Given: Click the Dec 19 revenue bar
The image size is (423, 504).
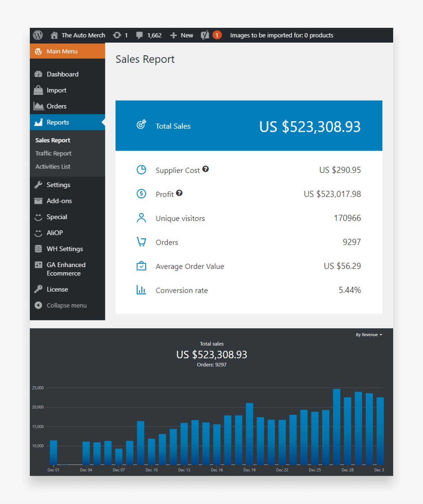Looking at the screenshot, I should 249,433.
